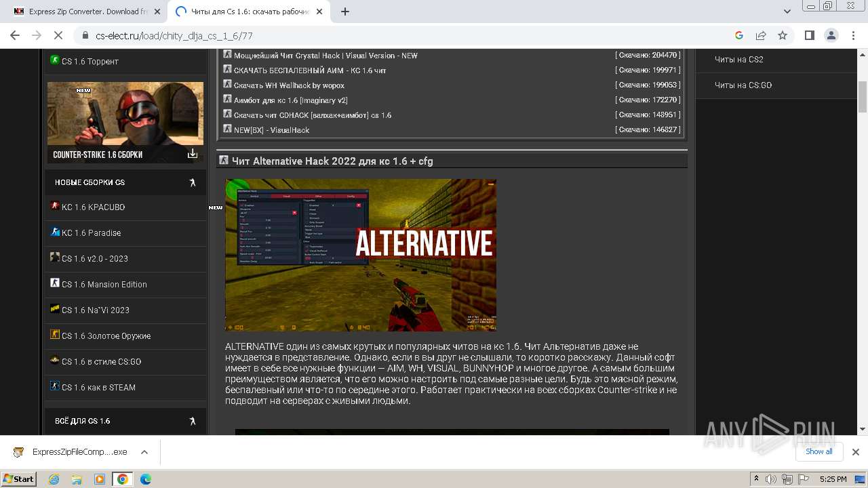Click icon beside CS 1.6 Золотое Оружие
This screenshot has width=868, height=488.
point(55,334)
